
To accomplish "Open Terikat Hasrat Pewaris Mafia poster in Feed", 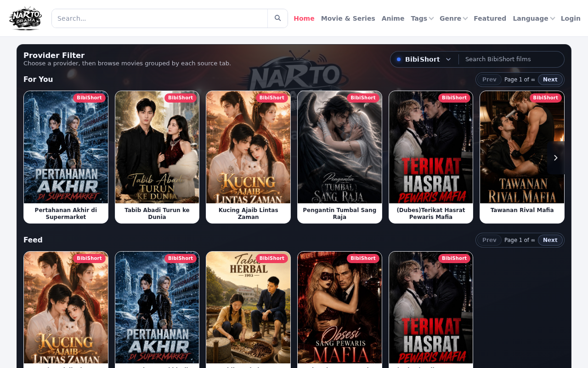I will pos(431,308).
